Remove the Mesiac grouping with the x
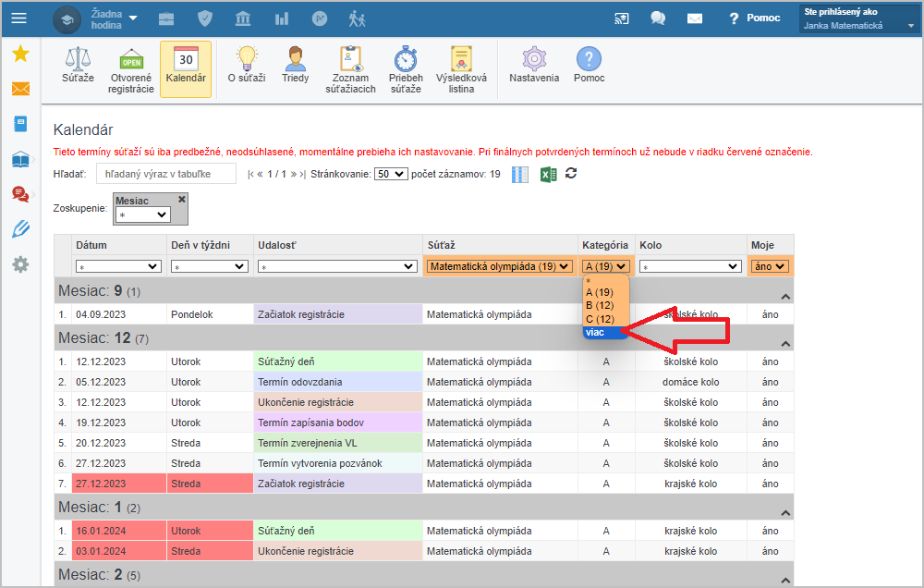This screenshot has height=588, width=924. pos(182,200)
